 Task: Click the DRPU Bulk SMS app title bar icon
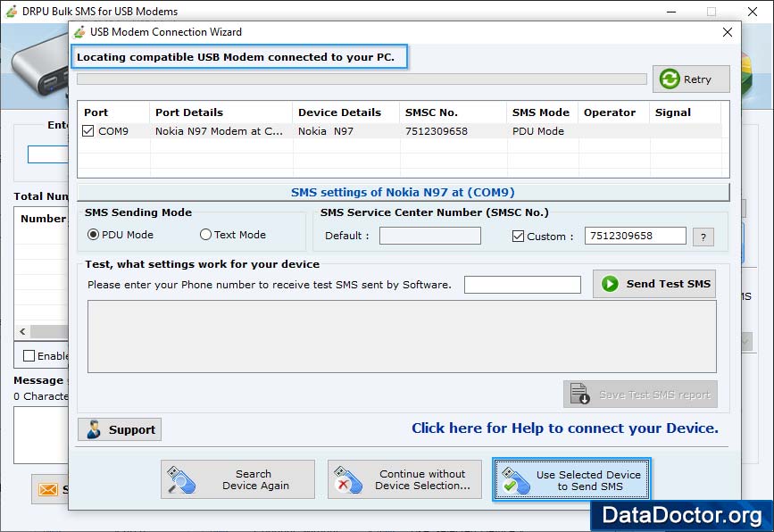[x=12, y=12]
